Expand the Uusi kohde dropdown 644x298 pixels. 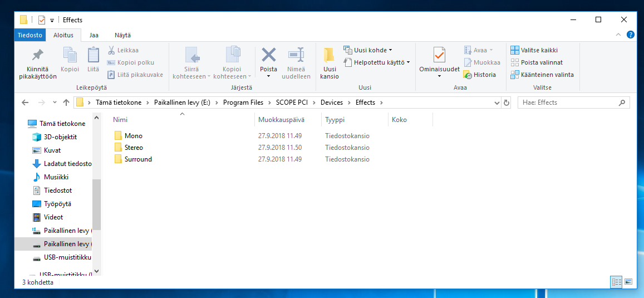coord(390,50)
